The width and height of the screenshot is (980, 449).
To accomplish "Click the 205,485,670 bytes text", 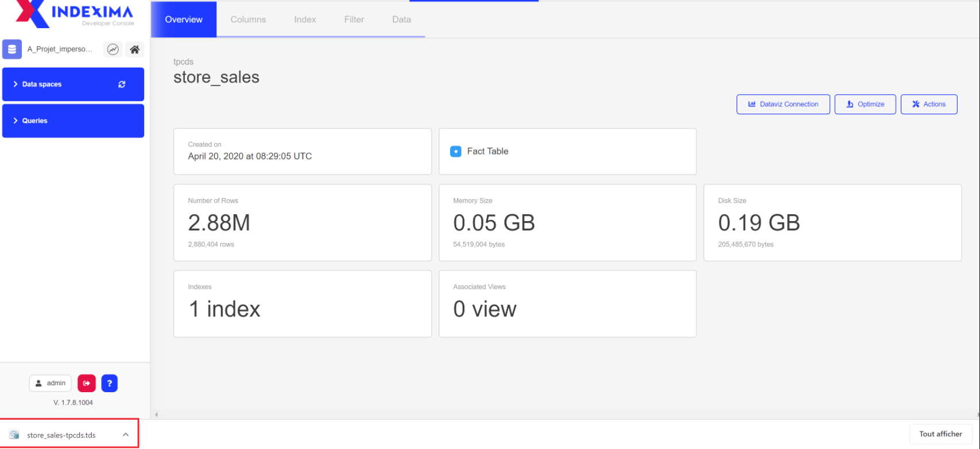I will pyautogui.click(x=746, y=245).
